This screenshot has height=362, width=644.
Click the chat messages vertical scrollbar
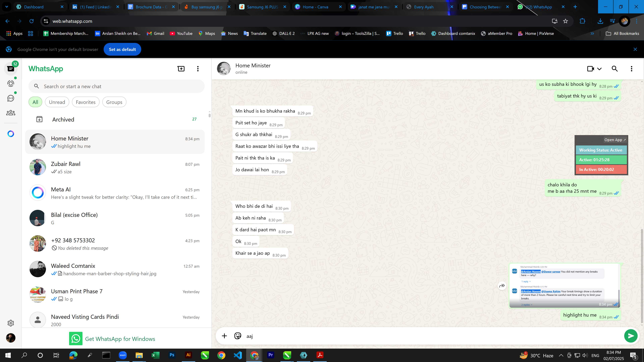(642, 276)
